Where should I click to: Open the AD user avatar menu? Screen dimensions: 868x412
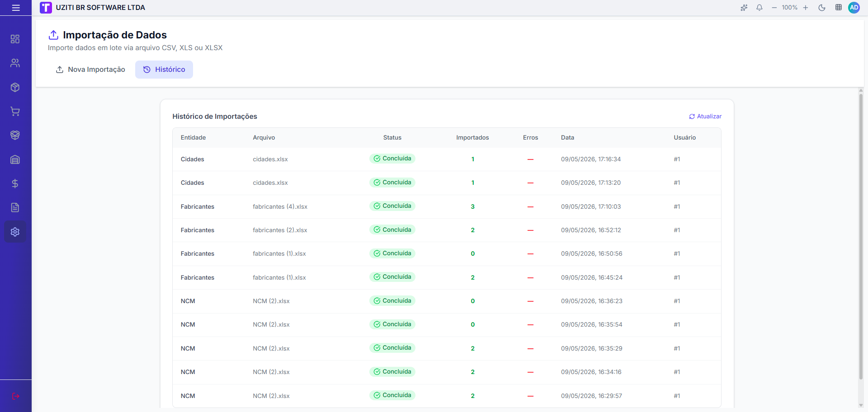854,8
